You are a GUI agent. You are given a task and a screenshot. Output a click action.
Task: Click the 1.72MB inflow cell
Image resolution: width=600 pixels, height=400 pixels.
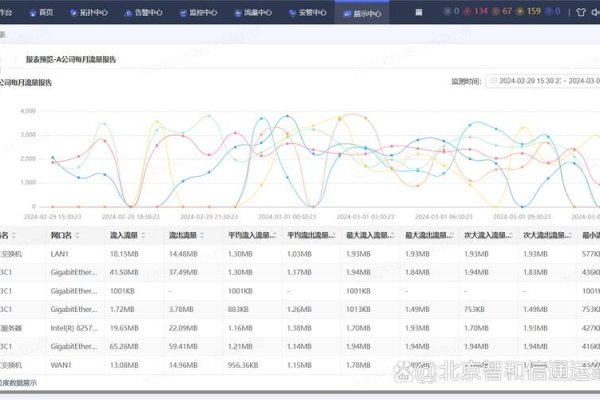(122, 309)
